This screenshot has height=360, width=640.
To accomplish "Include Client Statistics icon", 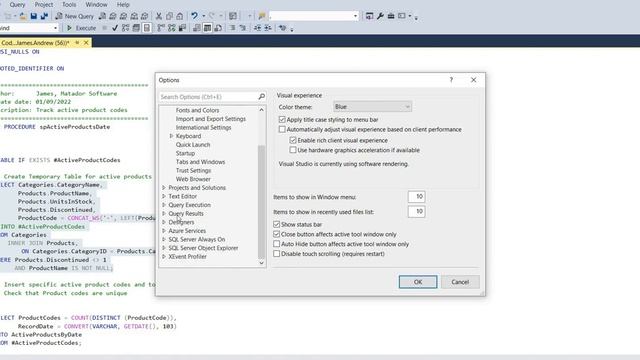I will (182, 28).
